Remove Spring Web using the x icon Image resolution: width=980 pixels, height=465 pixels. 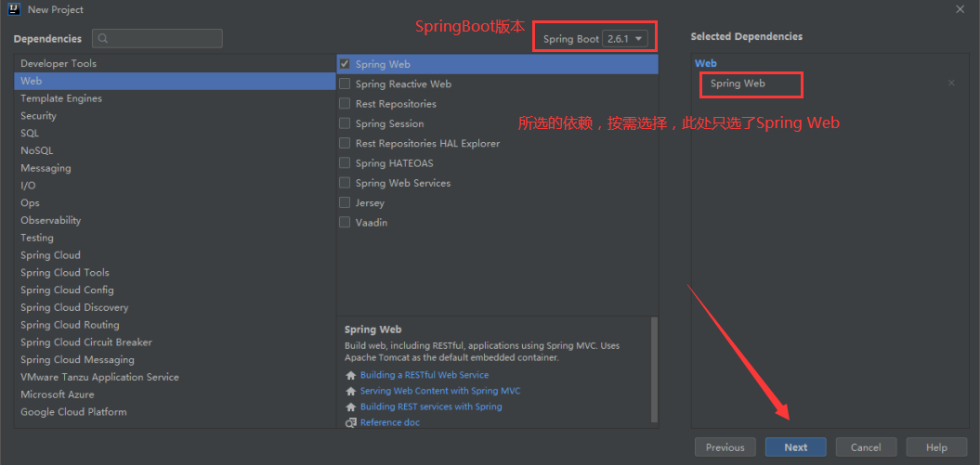coord(951,83)
